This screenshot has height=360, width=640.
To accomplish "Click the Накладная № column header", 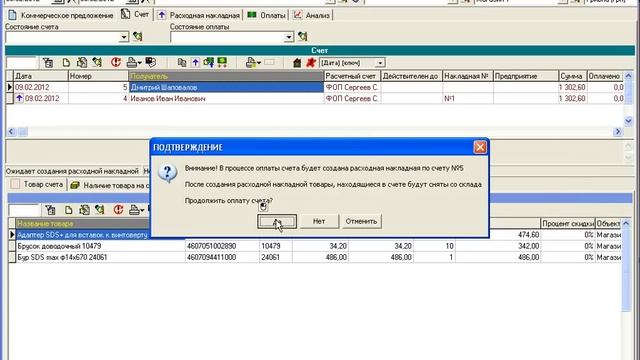I will click(x=467, y=76).
